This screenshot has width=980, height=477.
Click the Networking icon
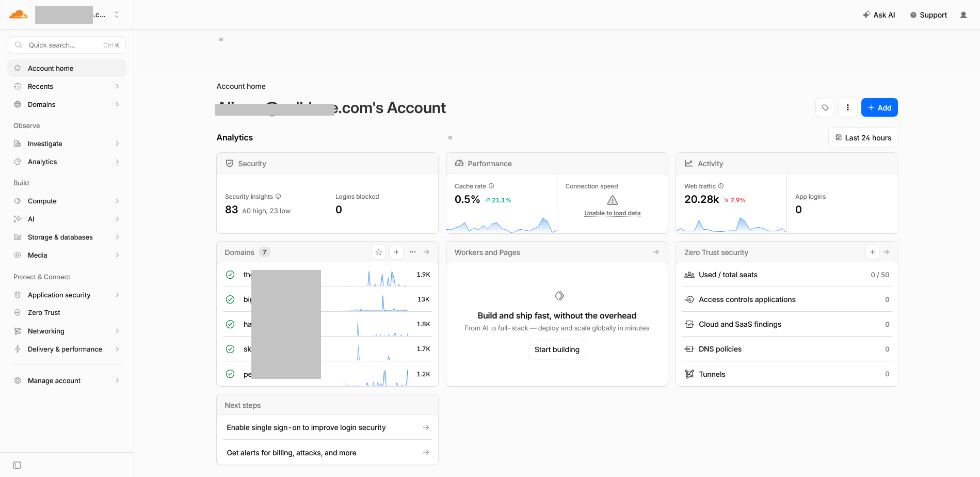18,331
